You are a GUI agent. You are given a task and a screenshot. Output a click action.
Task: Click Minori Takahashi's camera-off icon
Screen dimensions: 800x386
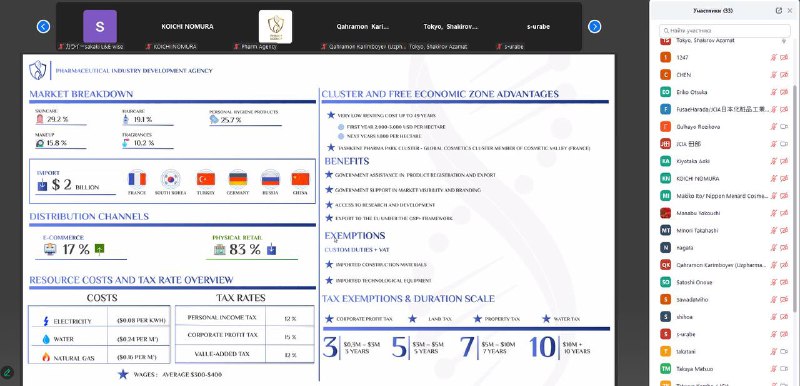click(x=785, y=230)
